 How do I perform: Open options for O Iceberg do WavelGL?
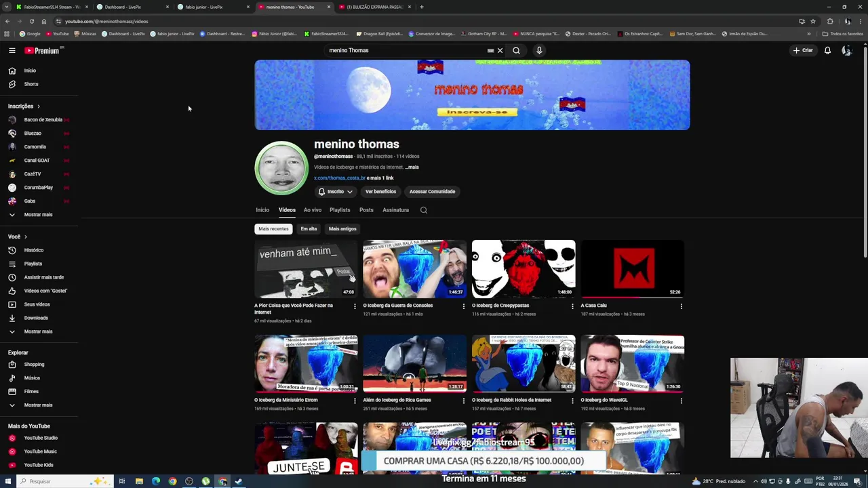click(682, 401)
